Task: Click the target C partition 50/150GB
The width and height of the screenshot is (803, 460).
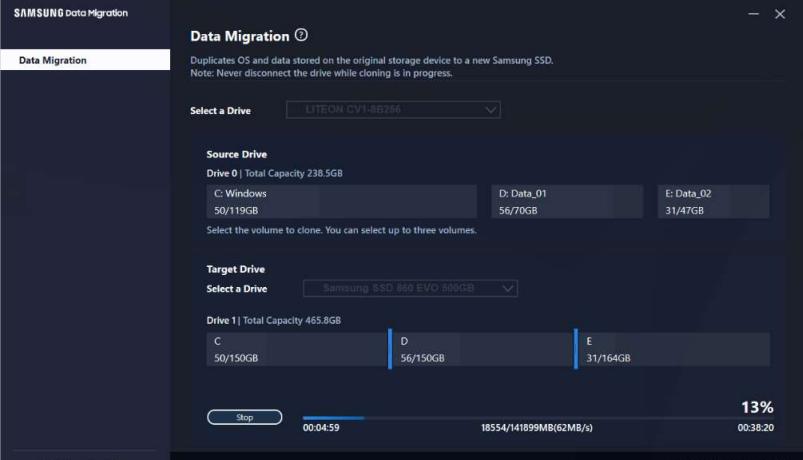Action: pyautogui.click(x=297, y=349)
